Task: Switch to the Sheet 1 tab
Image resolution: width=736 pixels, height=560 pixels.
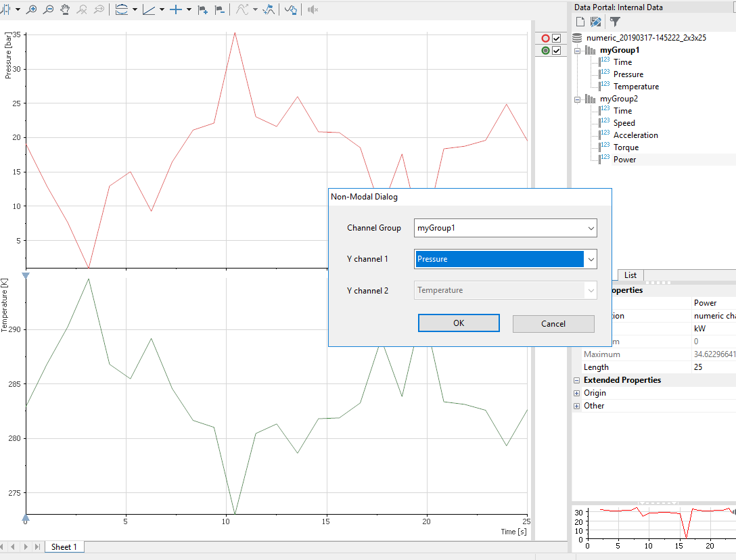Action: (x=64, y=546)
